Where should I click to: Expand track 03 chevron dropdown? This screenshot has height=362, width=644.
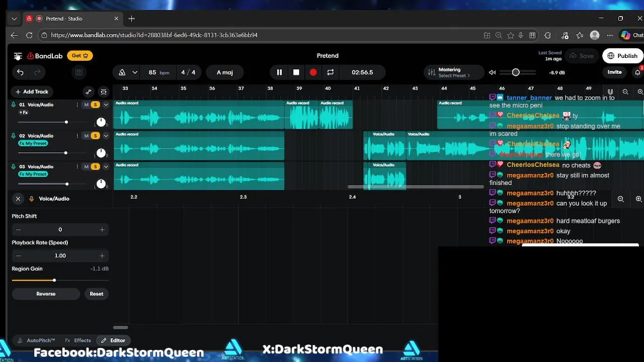click(x=106, y=166)
